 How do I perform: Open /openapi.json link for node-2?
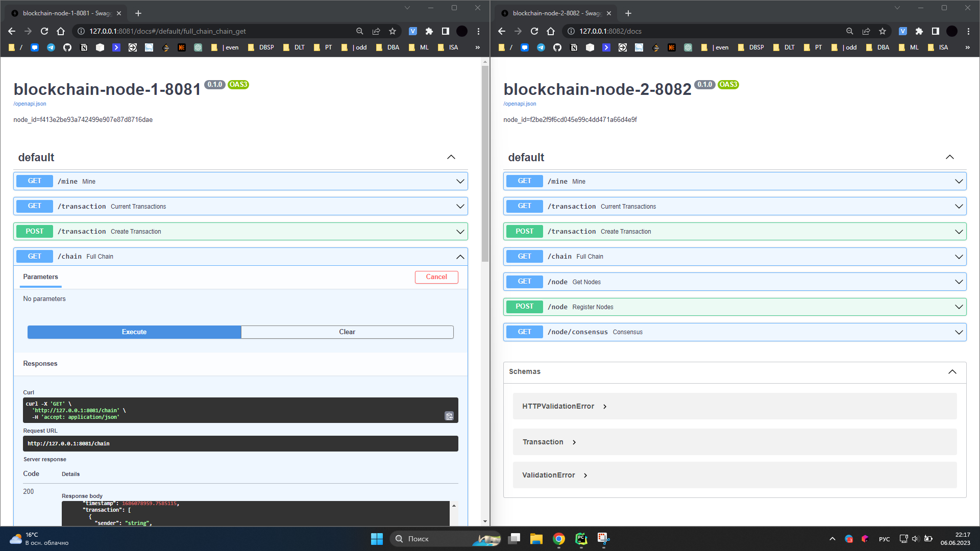point(520,104)
